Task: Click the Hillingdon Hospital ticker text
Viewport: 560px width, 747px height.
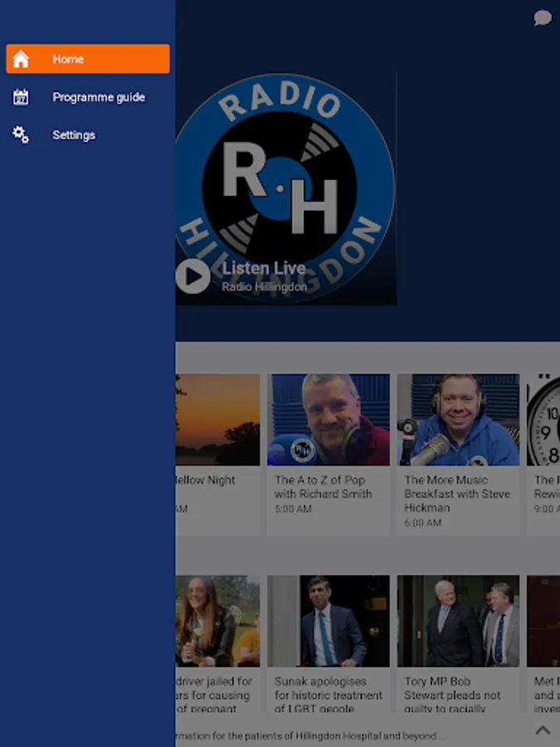Action: [x=309, y=735]
